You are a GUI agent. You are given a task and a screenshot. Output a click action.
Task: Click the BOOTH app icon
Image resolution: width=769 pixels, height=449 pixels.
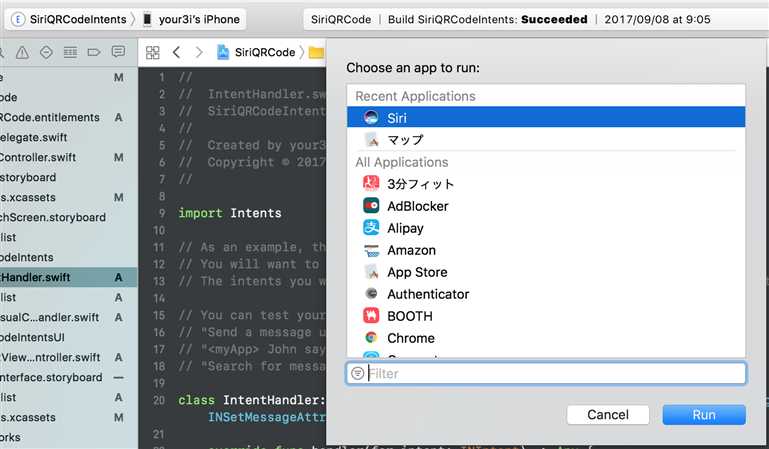click(371, 316)
